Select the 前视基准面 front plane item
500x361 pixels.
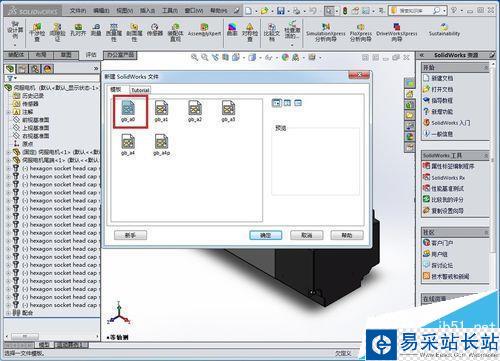pos(35,120)
